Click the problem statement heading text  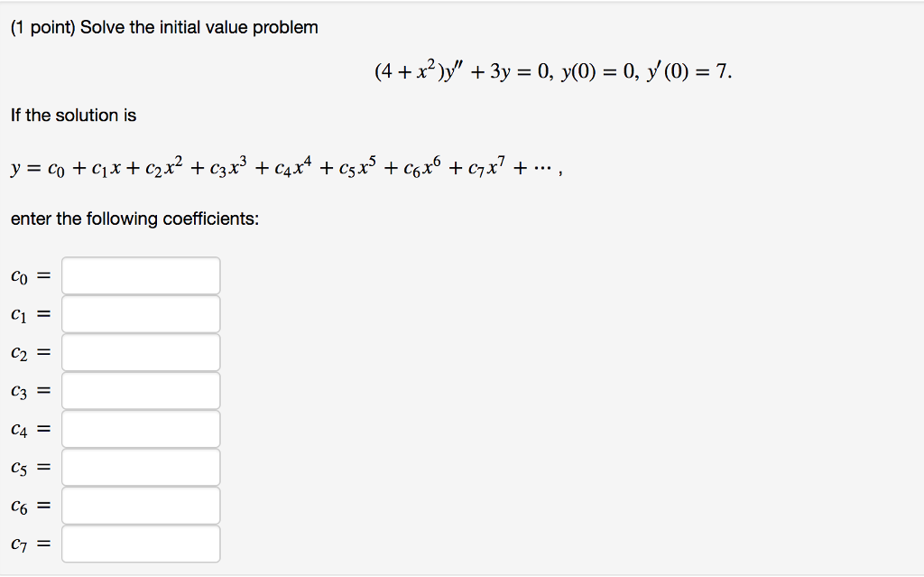tap(163, 27)
